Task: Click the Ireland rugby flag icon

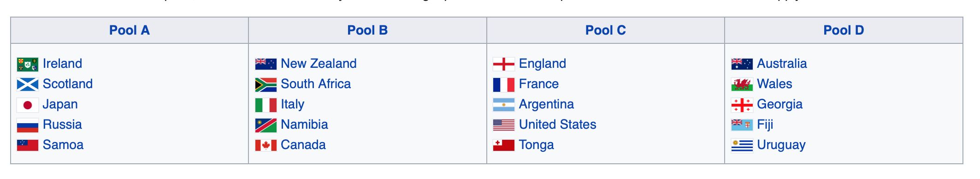Action: (28, 64)
